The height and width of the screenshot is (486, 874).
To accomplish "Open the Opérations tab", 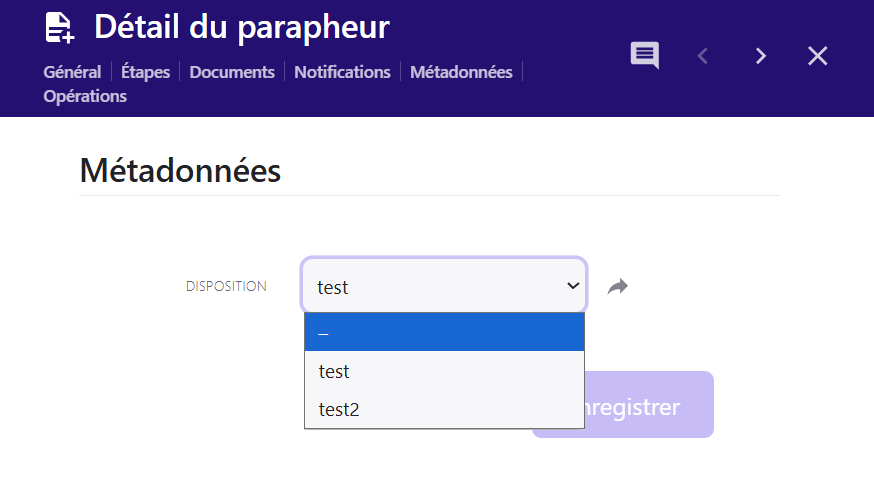I will (85, 96).
